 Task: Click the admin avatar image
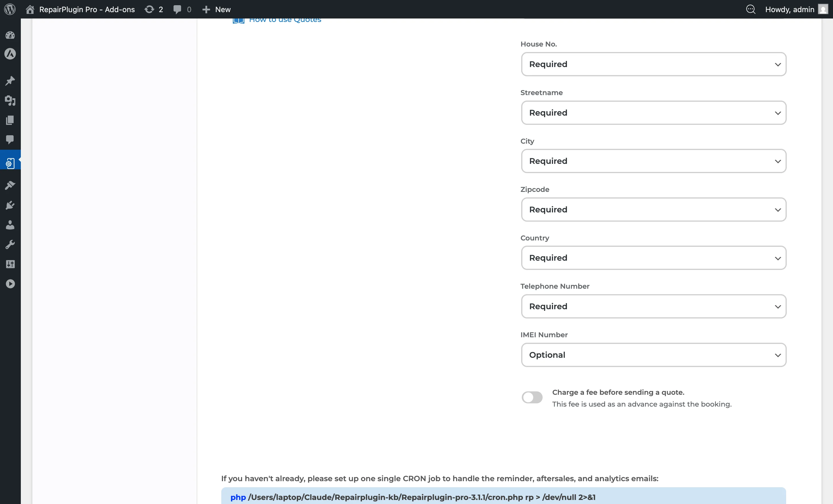pyautogui.click(x=823, y=9)
